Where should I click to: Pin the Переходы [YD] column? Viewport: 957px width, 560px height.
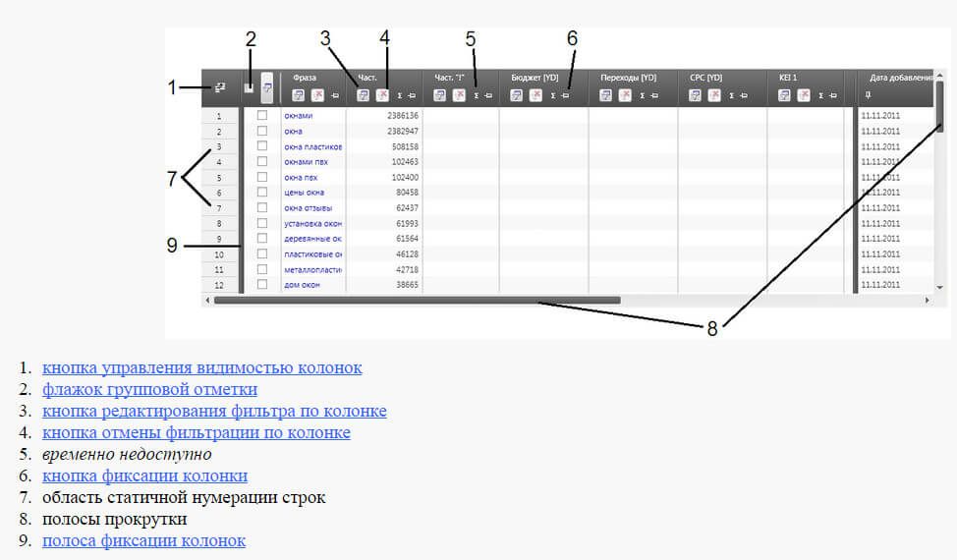(x=654, y=95)
